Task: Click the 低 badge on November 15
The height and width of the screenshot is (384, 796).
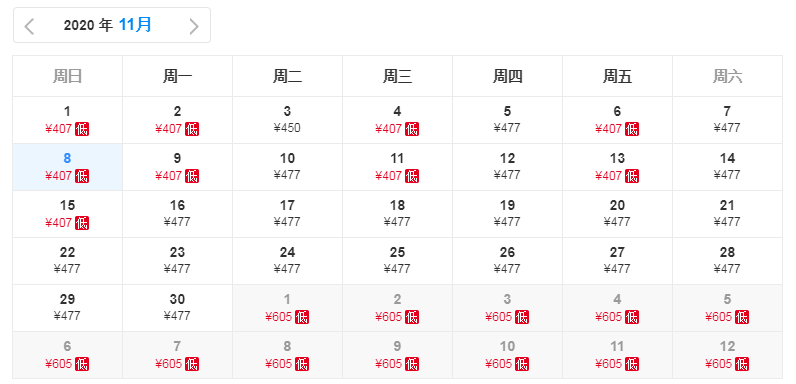Action: pos(82,223)
